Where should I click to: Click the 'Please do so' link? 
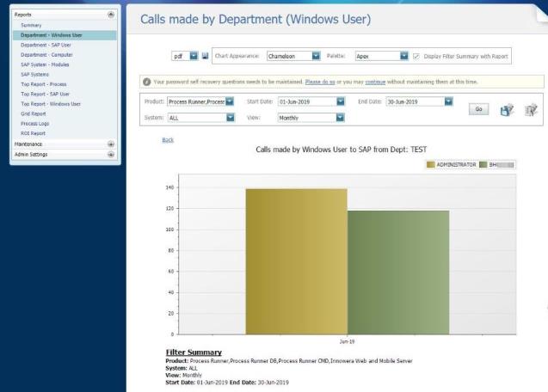[320, 82]
